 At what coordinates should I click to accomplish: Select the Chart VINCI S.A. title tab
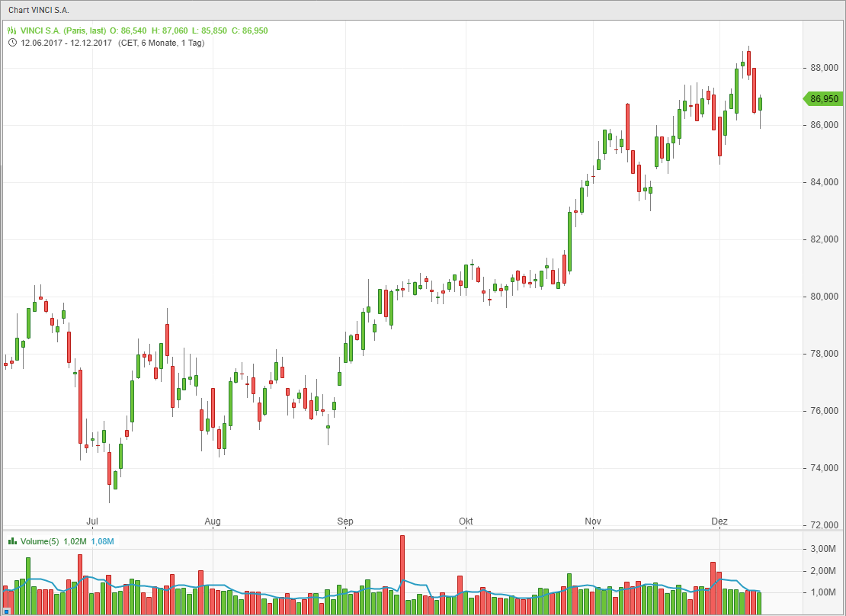pyautogui.click(x=39, y=9)
